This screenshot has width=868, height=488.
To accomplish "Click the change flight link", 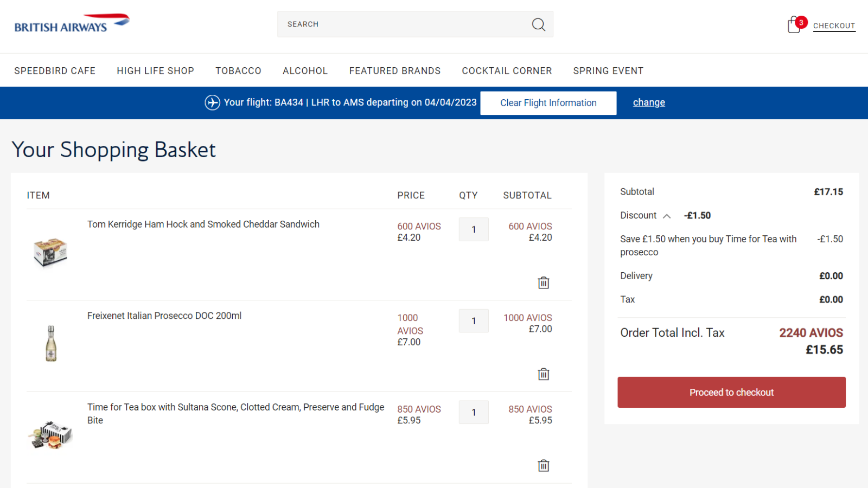I will pos(649,102).
